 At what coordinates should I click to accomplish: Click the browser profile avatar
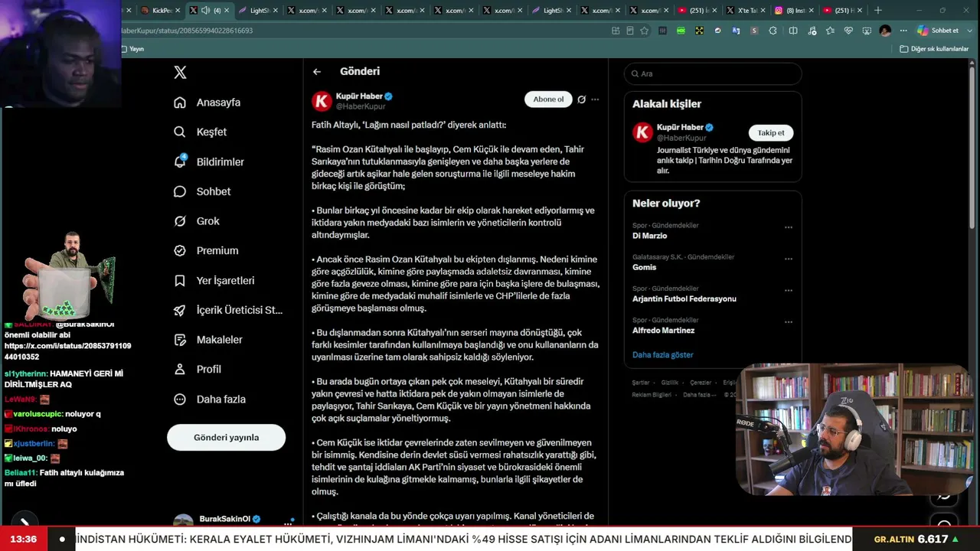click(885, 31)
